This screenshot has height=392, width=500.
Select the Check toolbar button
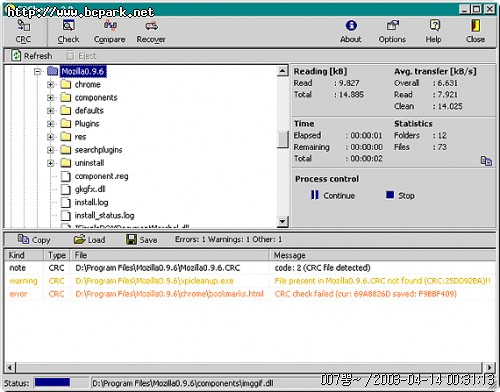[68, 32]
